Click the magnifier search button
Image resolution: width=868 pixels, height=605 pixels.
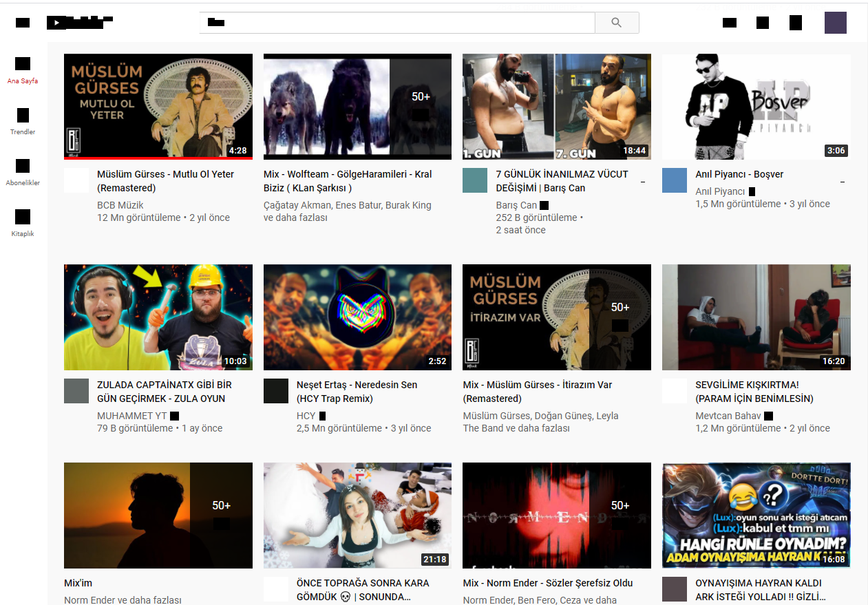point(617,23)
